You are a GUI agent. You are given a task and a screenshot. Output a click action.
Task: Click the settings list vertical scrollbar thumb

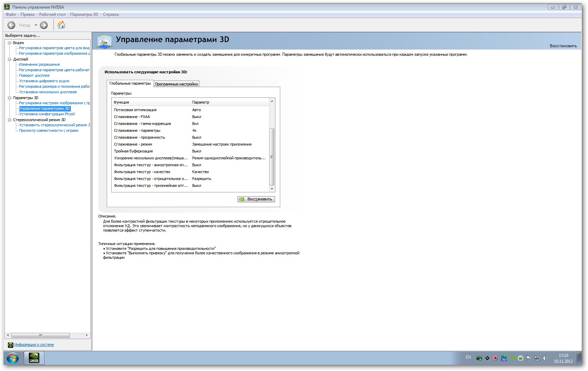pos(272,157)
